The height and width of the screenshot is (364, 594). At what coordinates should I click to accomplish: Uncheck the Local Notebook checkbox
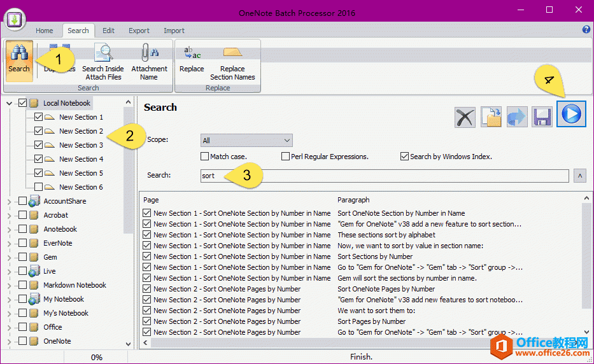click(23, 103)
